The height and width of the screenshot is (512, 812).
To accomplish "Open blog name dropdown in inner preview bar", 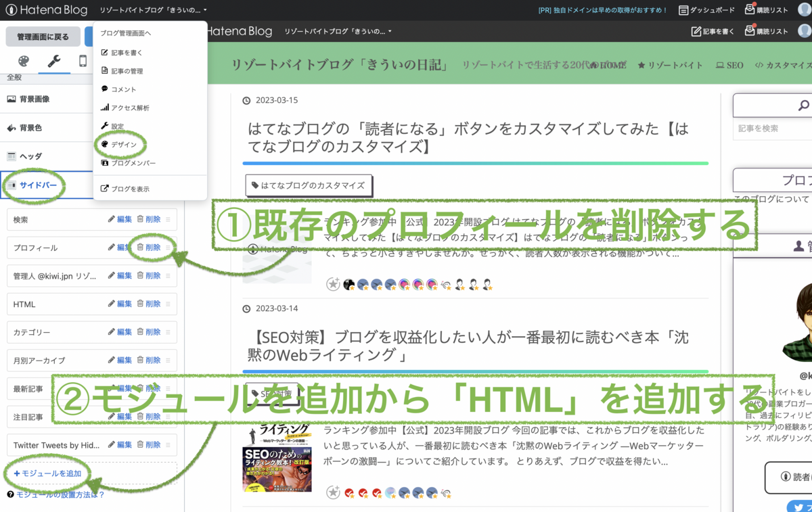I will 338,31.
